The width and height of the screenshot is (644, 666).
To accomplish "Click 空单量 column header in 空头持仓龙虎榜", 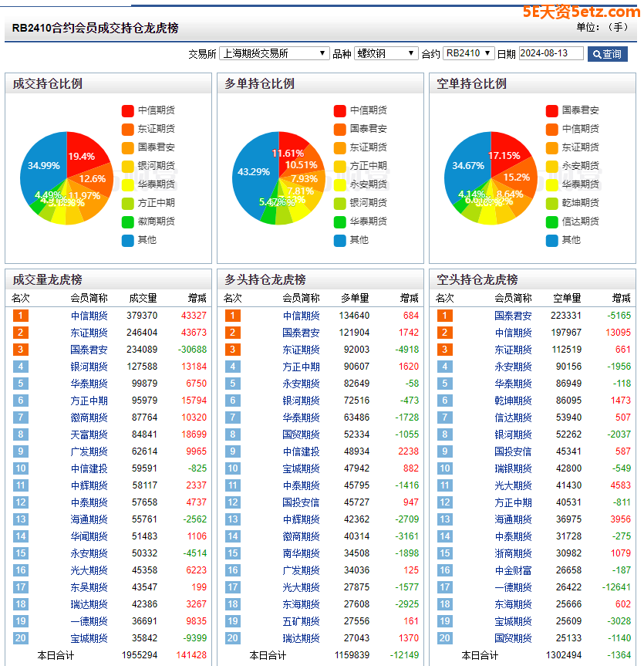I will point(567,298).
